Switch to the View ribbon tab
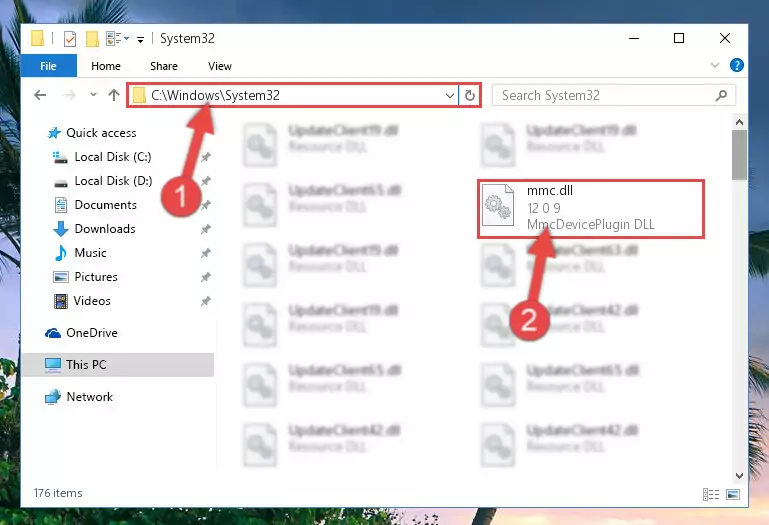769x525 pixels. click(x=220, y=66)
